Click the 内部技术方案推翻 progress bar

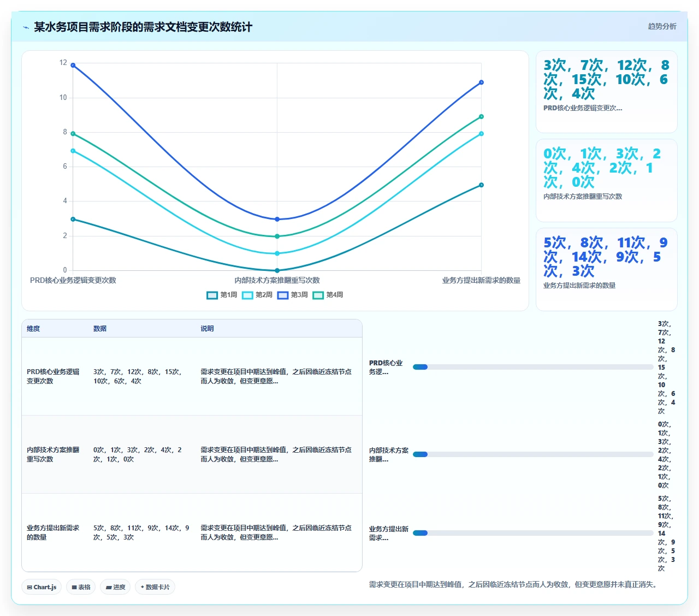point(533,454)
